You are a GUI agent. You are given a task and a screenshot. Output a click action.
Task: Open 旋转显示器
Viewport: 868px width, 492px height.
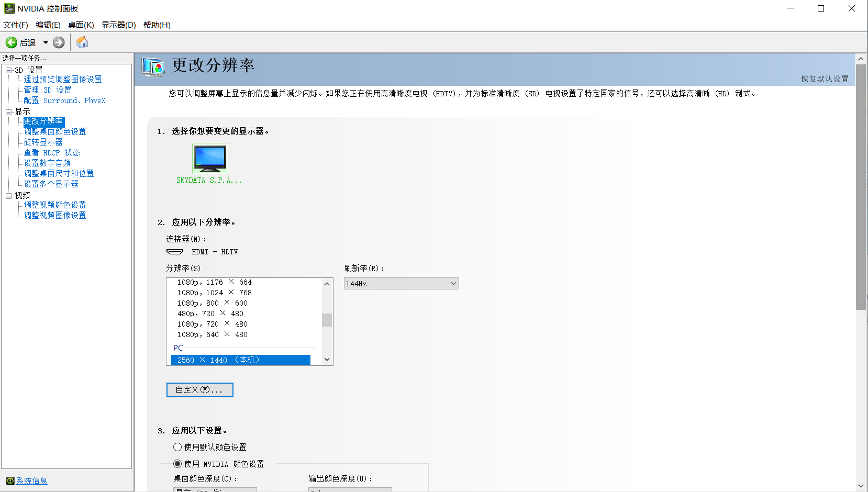43,142
